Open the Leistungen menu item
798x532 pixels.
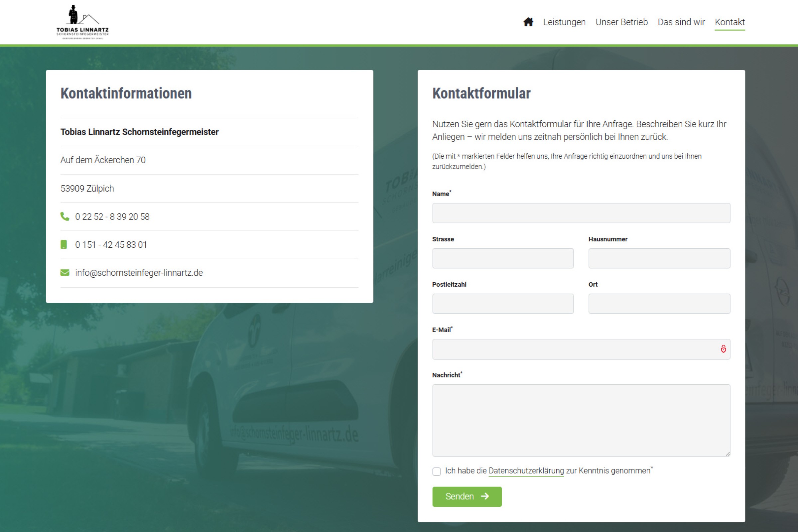pyautogui.click(x=564, y=22)
